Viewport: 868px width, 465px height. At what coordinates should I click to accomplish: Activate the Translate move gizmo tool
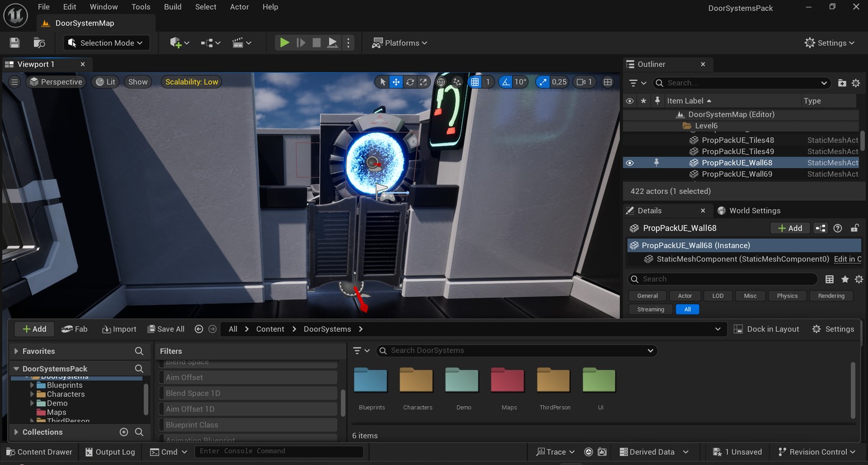(x=396, y=82)
